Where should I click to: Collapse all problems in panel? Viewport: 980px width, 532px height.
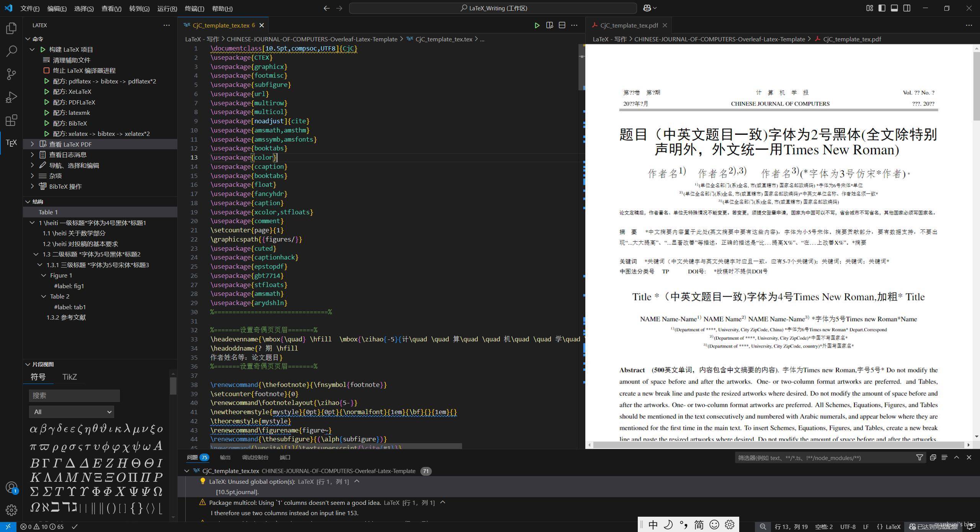(x=933, y=457)
